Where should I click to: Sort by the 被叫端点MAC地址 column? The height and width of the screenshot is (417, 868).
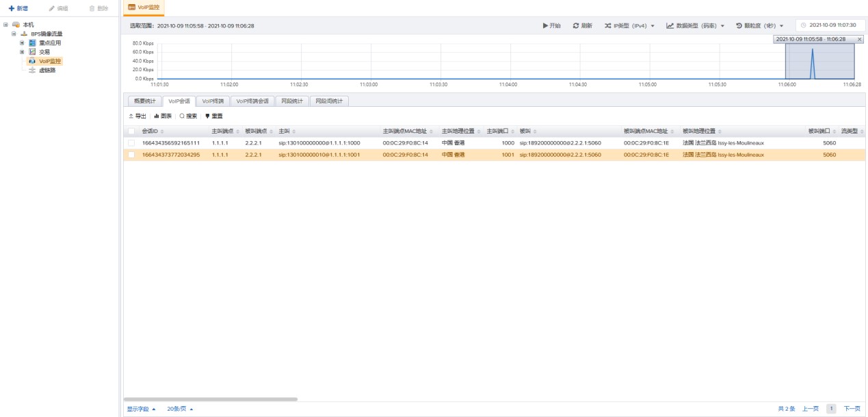click(x=648, y=131)
